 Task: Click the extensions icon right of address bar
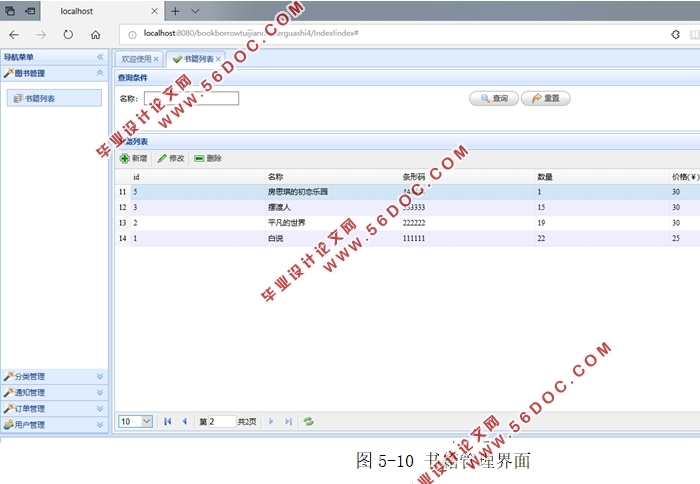(x=675, y=34)
